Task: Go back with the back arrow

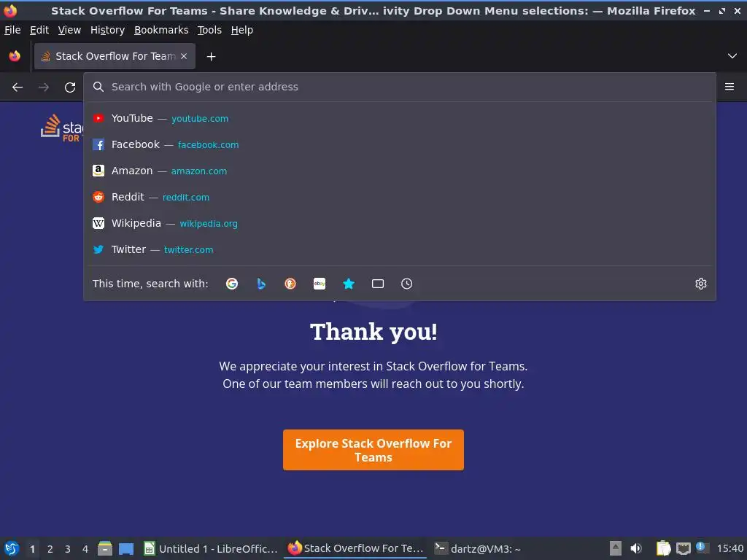Action: click(x=18, y=87)
